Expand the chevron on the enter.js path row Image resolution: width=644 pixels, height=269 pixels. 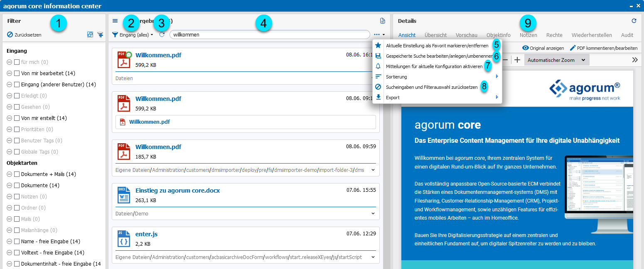coord(373,257)
